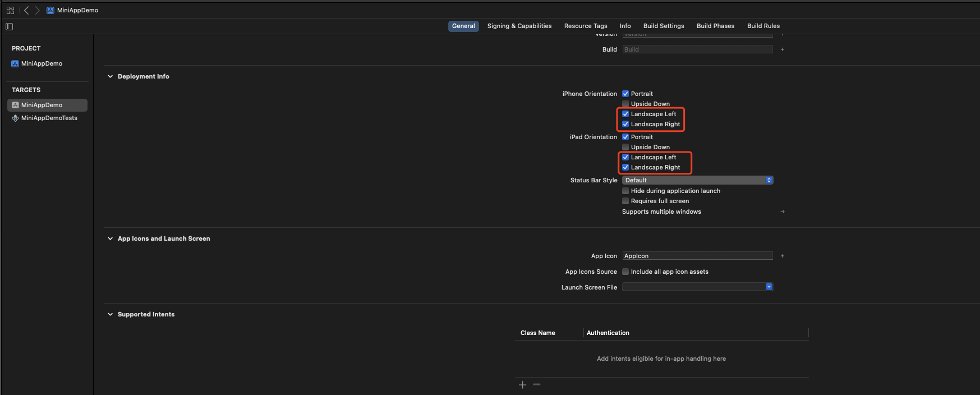Collapse the Deployment Info section

point(111,76)
